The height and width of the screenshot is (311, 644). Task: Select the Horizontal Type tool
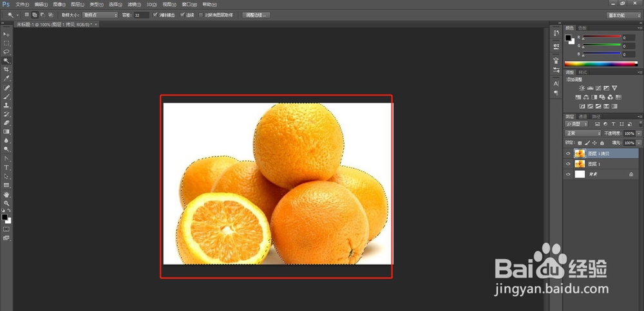click(6, 167)
